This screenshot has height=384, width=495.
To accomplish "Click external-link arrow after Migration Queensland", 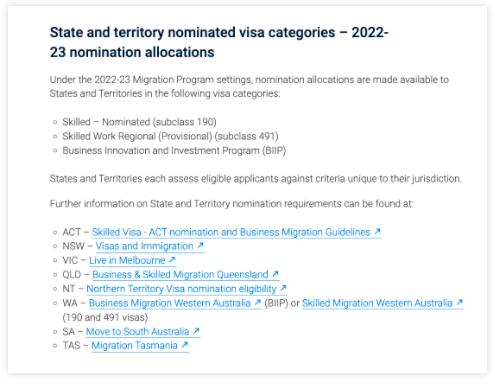I will point(275,274).
